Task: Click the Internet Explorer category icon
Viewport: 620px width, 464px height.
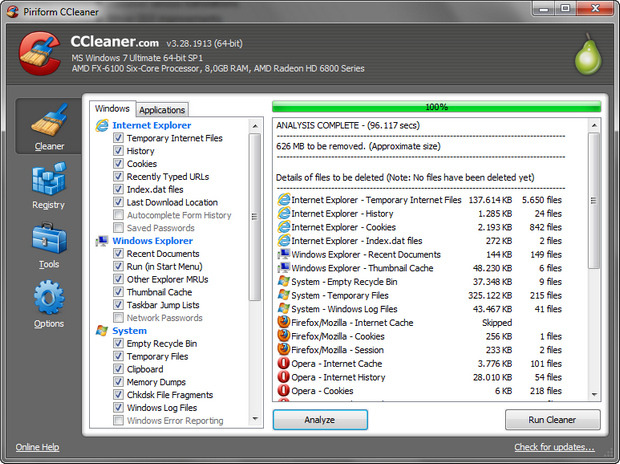Action: [x=102, y=125]
